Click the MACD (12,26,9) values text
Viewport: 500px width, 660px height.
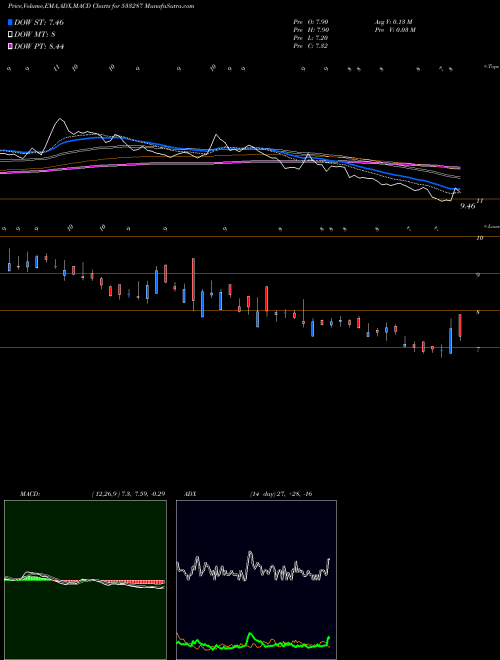(x=128, y=494)
